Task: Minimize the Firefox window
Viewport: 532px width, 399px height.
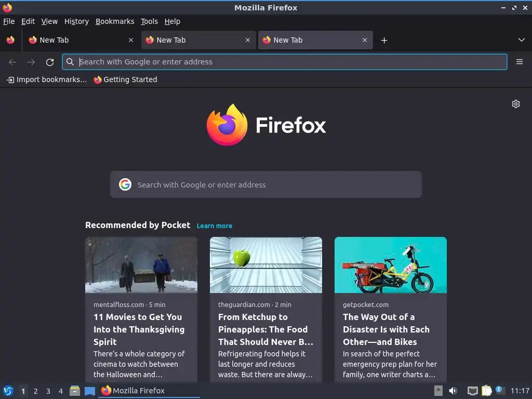Action: [x=503, y=8]
